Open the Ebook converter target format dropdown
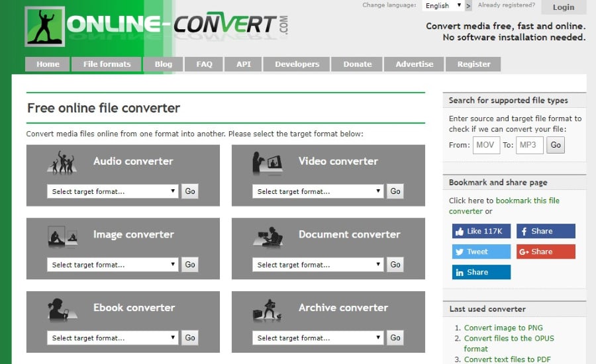Viewport: 596px width, 364px height. click(113, 338)
